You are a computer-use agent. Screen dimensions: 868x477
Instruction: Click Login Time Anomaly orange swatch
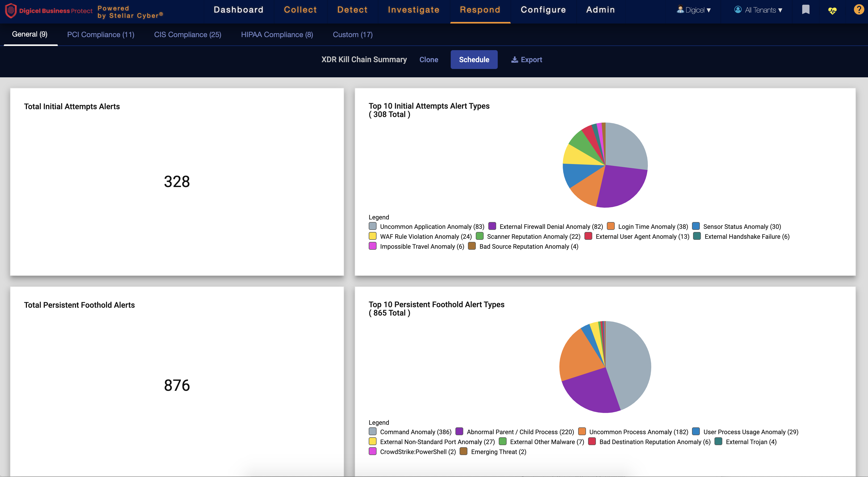(x=611, y=226)
